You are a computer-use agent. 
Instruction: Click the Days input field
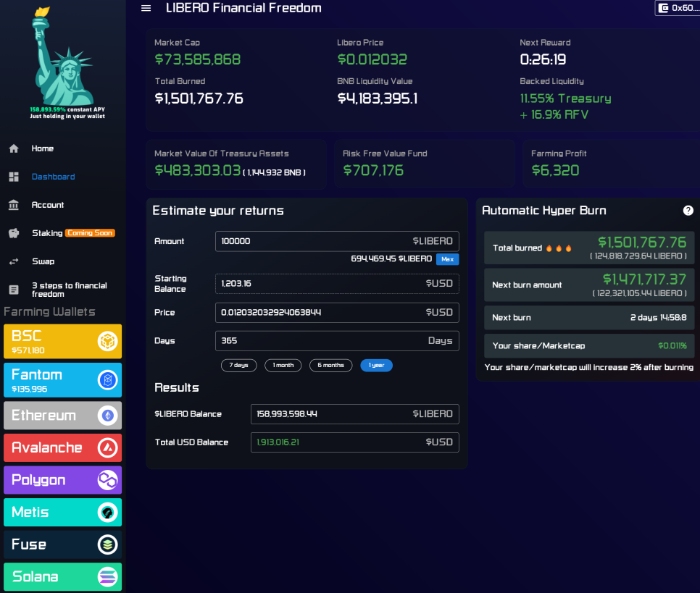(337, 341)
